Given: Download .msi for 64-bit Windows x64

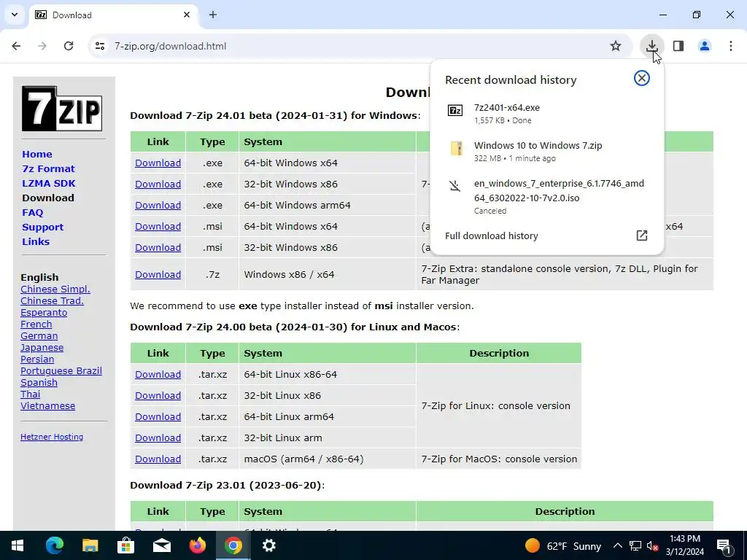Looking at the screenshot, I should pos(158,226).
